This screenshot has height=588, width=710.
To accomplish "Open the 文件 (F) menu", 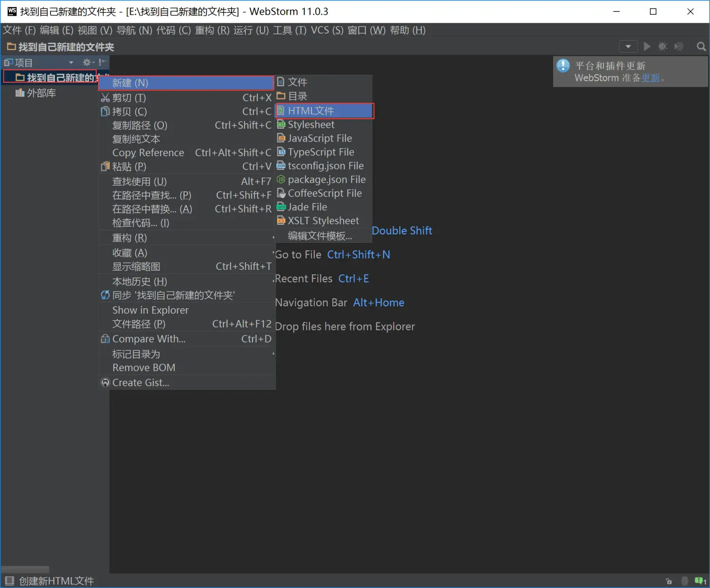I will pos(19,30).
